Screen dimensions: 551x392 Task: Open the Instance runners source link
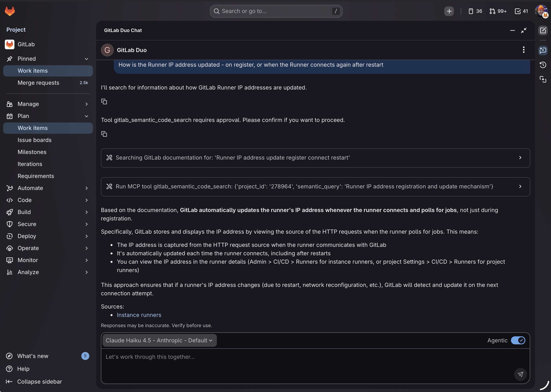(139, 315)
